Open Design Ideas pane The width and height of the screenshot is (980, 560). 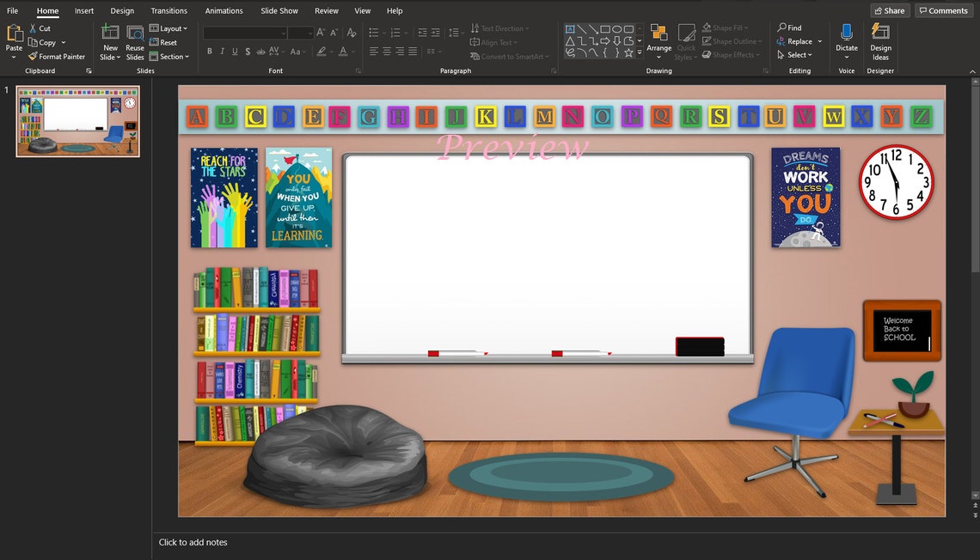click(880, 41)
